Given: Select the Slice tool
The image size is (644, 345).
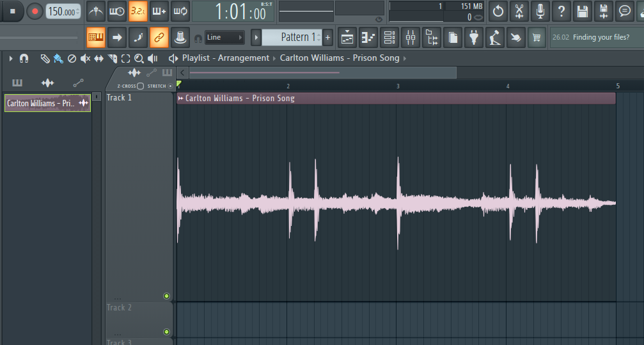Looking at the screenshot, I should (x=112, y=59).
